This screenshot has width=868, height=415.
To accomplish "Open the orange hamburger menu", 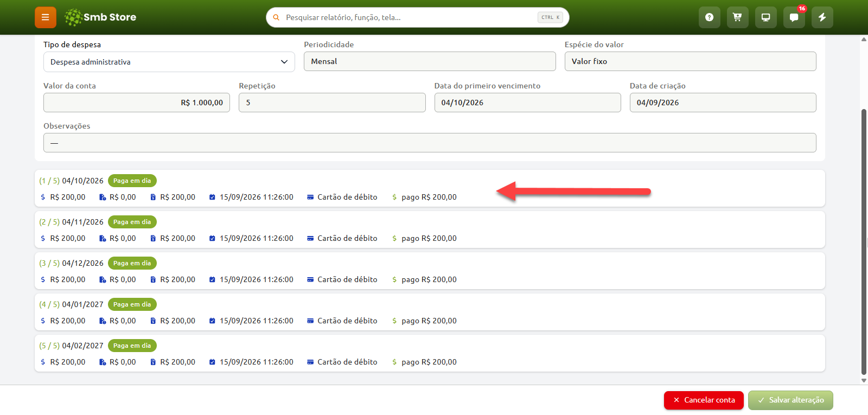I will [46, 17].
